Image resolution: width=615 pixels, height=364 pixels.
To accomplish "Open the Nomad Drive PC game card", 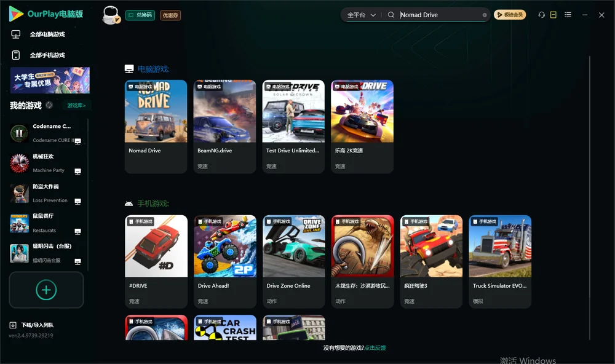I will [x=156, y=127].
